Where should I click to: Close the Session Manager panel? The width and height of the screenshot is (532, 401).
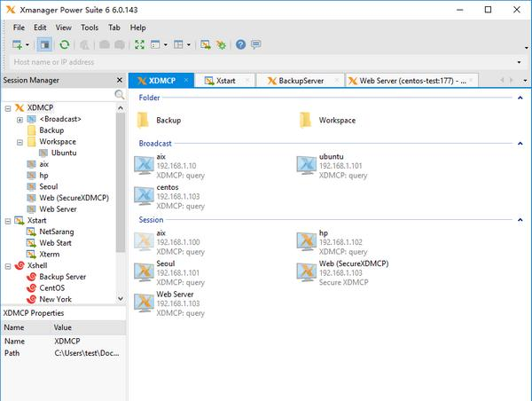pos(120,80)
